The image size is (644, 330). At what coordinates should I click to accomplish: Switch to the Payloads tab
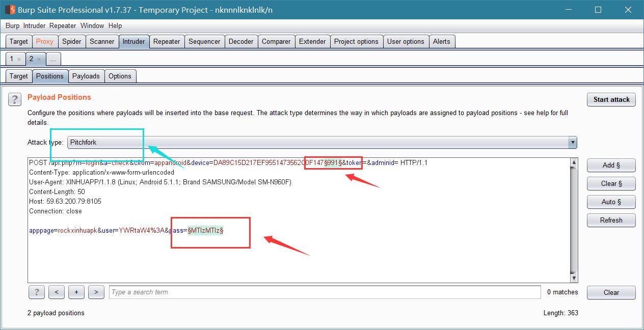pos(86,76)
